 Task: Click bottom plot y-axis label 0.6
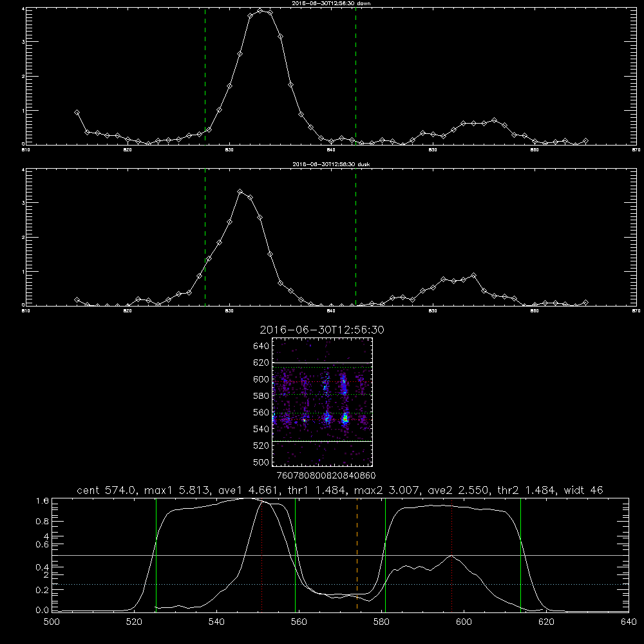43,545
